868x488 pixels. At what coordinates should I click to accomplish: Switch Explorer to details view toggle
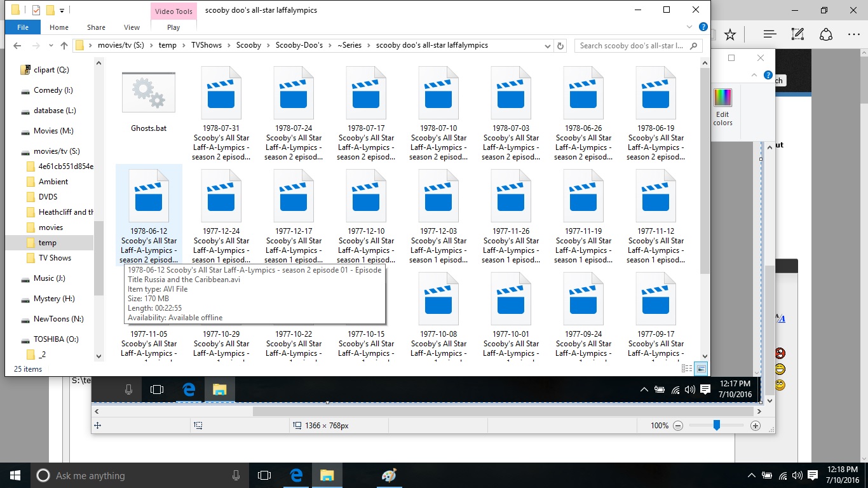[686, 369]
